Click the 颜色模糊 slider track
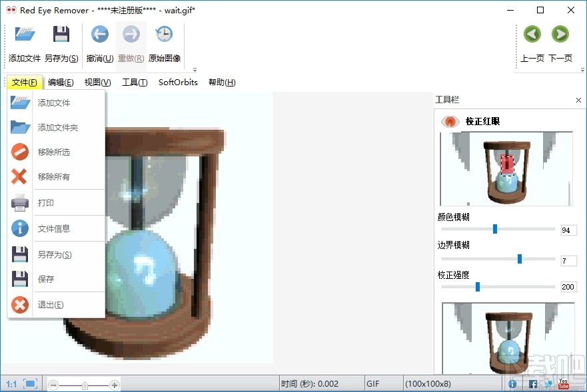Viewport: 587px width, 392px height. click(x=496, y=228)
